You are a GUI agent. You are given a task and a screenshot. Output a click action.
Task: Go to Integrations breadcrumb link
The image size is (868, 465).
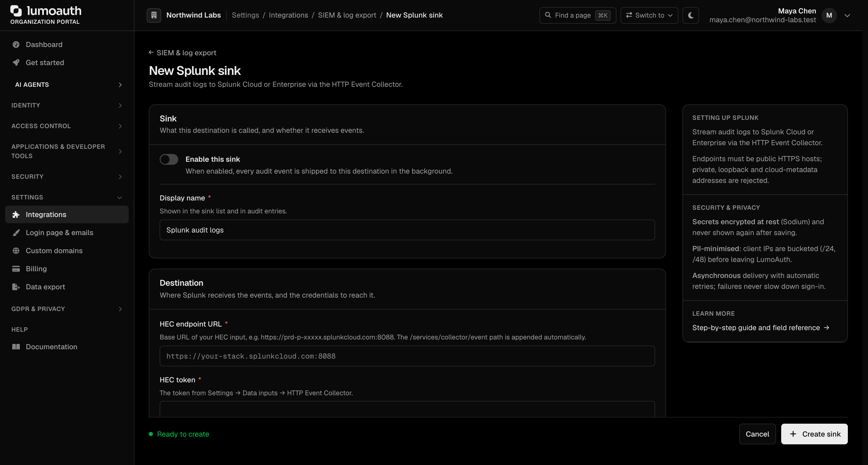pos(289,15)
